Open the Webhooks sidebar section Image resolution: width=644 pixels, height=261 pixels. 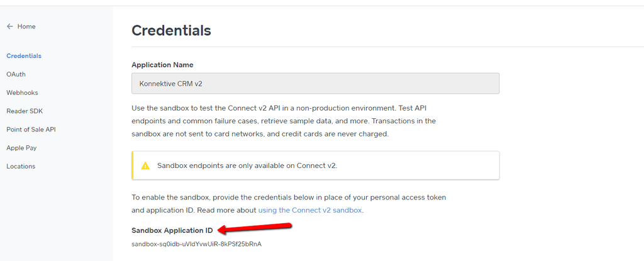point(22,92)
